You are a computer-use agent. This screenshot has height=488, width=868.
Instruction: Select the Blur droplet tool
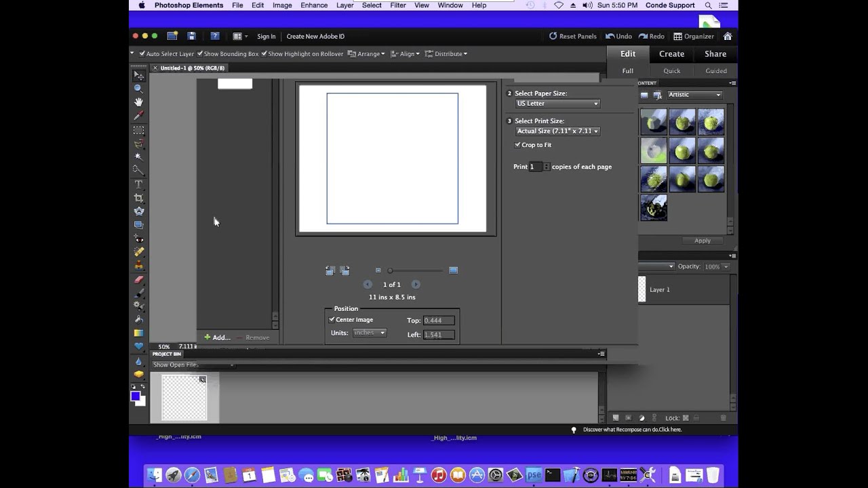coord(138,361)
